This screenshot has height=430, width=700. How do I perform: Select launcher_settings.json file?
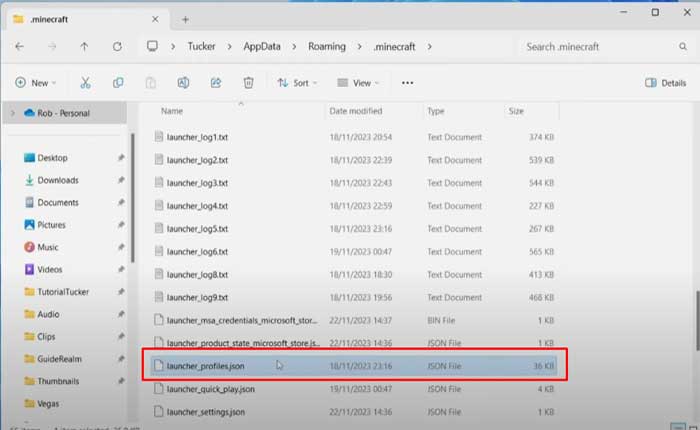pyautogui.click(x=207, y=410)
